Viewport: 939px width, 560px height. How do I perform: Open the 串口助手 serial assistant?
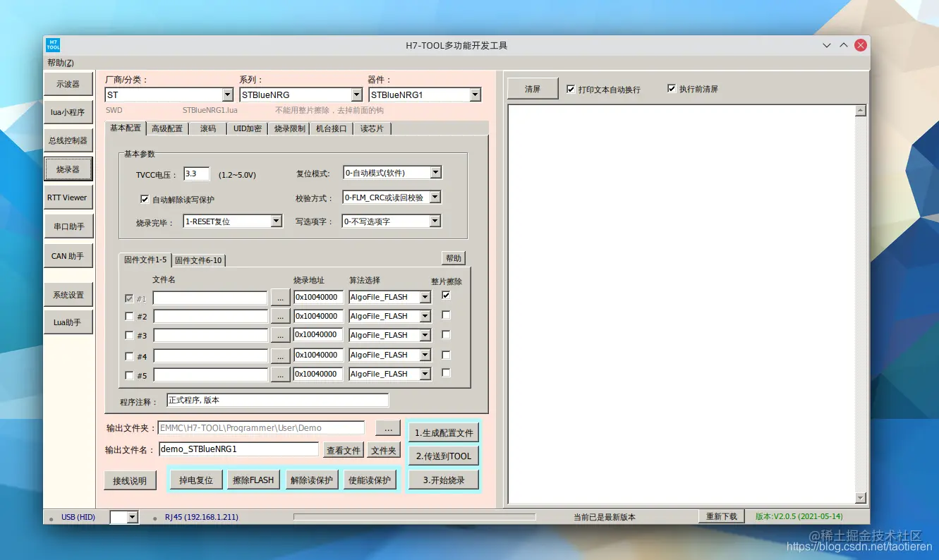pos(68,226)
